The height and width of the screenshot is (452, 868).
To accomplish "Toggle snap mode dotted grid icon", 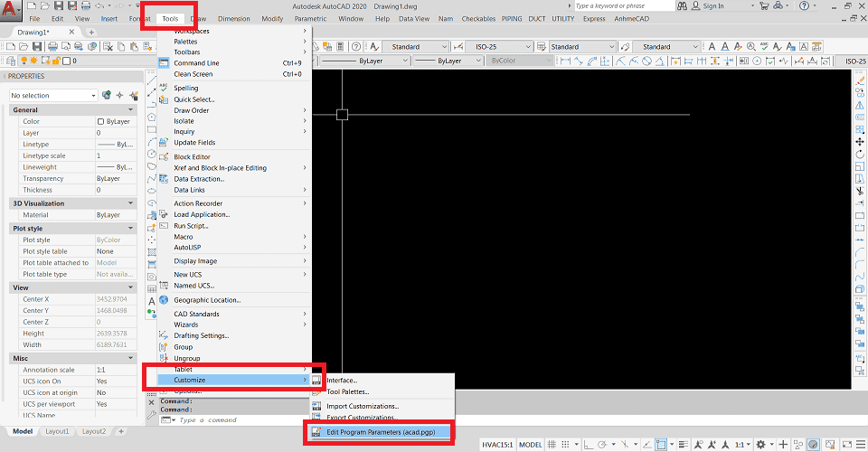I will (565, 444).
